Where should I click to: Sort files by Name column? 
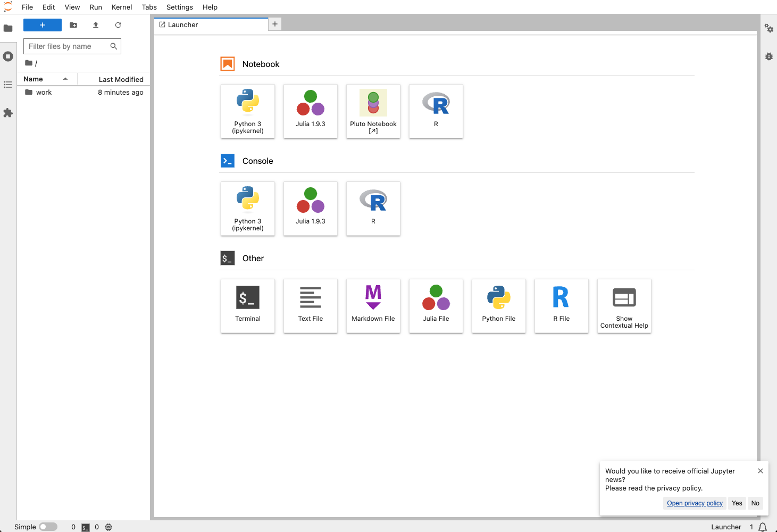pos(47,79)
